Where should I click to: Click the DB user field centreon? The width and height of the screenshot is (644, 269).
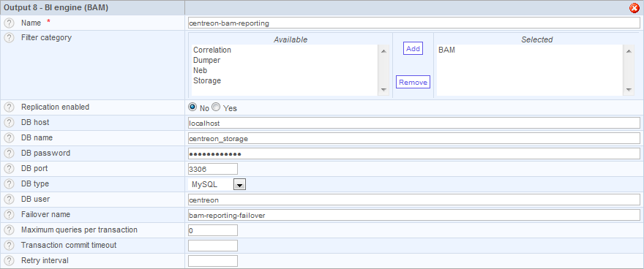413,200
